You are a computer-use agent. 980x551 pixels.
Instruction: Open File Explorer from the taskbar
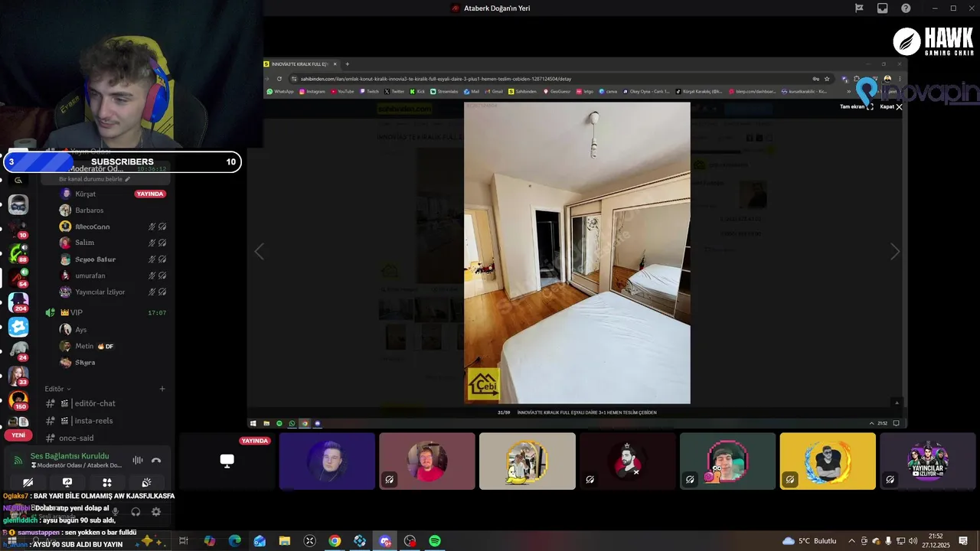pos(285,541)
